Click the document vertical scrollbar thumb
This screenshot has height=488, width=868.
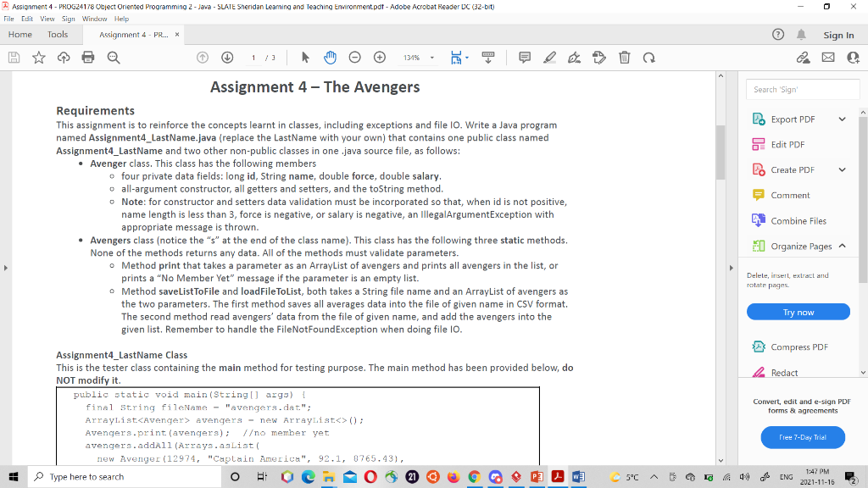[721, 152]
